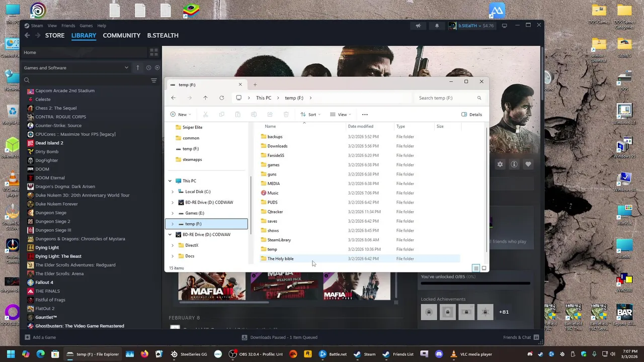
Task: Expand Games (E:) tree node
Action: (173, 213)
